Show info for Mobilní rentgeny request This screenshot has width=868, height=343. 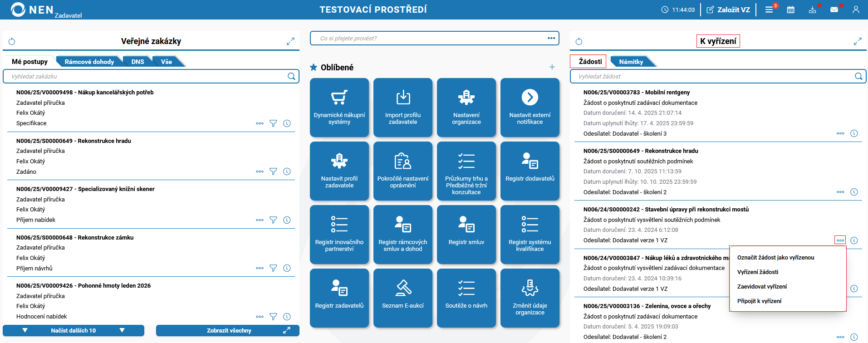click(x=854, y=133)
